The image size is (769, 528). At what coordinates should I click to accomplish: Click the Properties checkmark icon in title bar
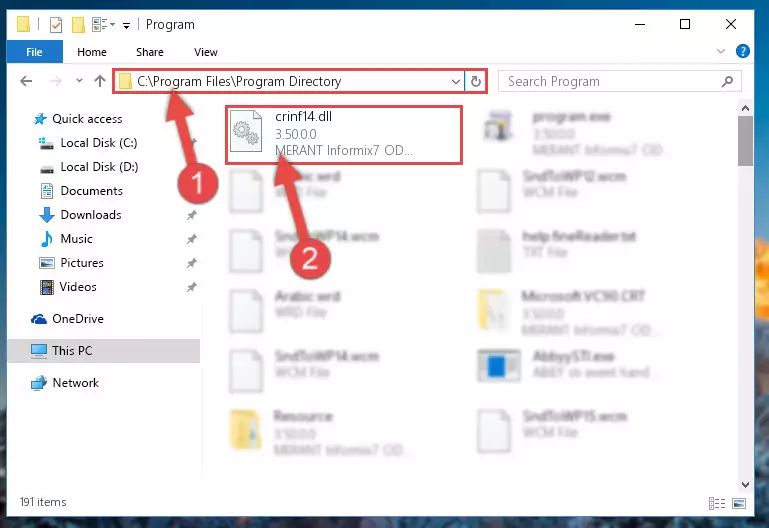(x=56, y=25)
